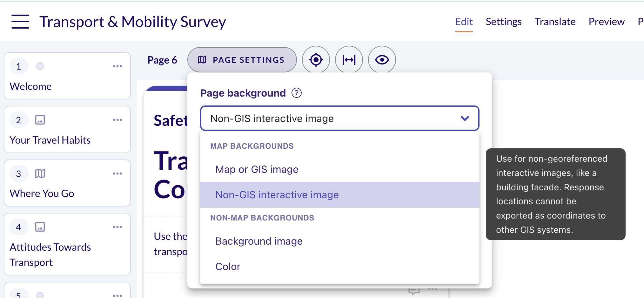Switch to the Edit tab
This screenshot has width=644, height=298.
(464, 22)
